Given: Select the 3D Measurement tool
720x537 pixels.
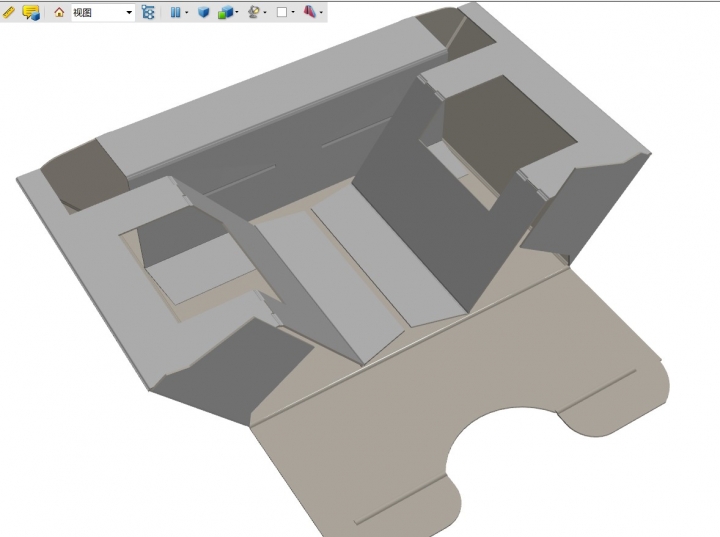Looking at the screenshot, I should click(9, 12).
